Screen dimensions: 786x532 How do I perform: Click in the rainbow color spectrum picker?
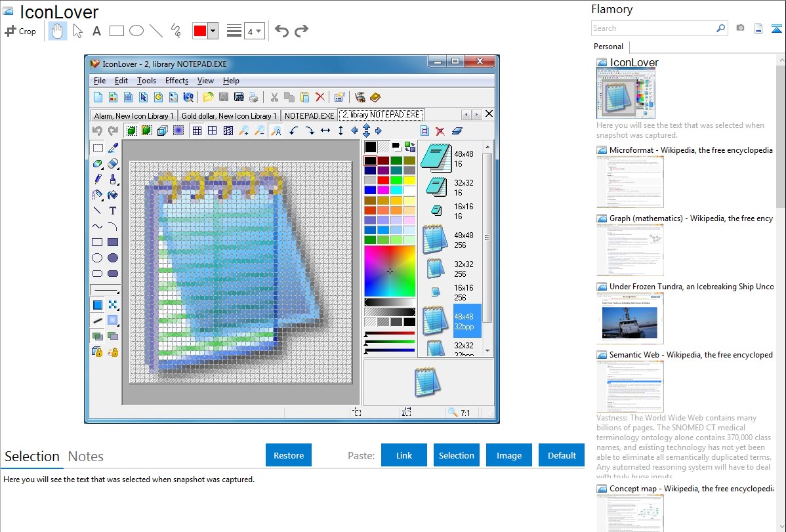click(390, 272)
